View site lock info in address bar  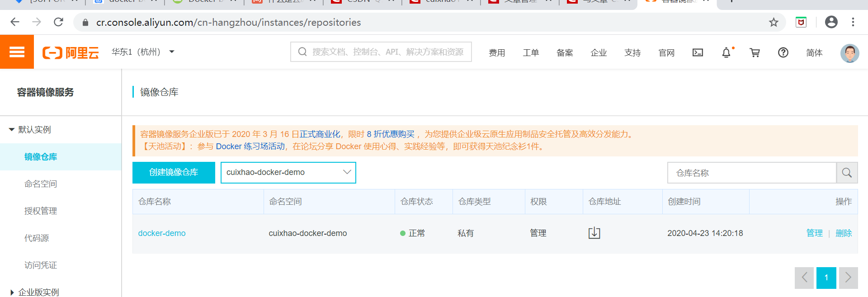pos(85,22)
